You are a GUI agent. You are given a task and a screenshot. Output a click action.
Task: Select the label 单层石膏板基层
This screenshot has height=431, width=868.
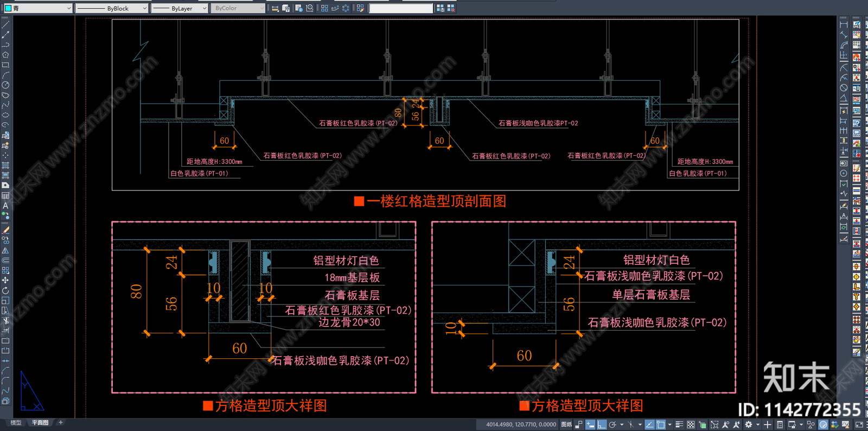pos(651,295)
